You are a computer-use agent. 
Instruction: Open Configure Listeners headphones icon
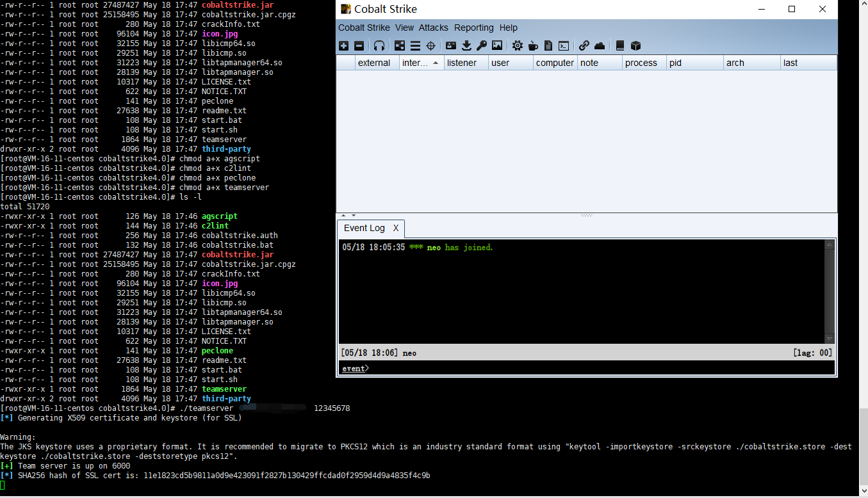pyautogui.click(x=379, y=45)
